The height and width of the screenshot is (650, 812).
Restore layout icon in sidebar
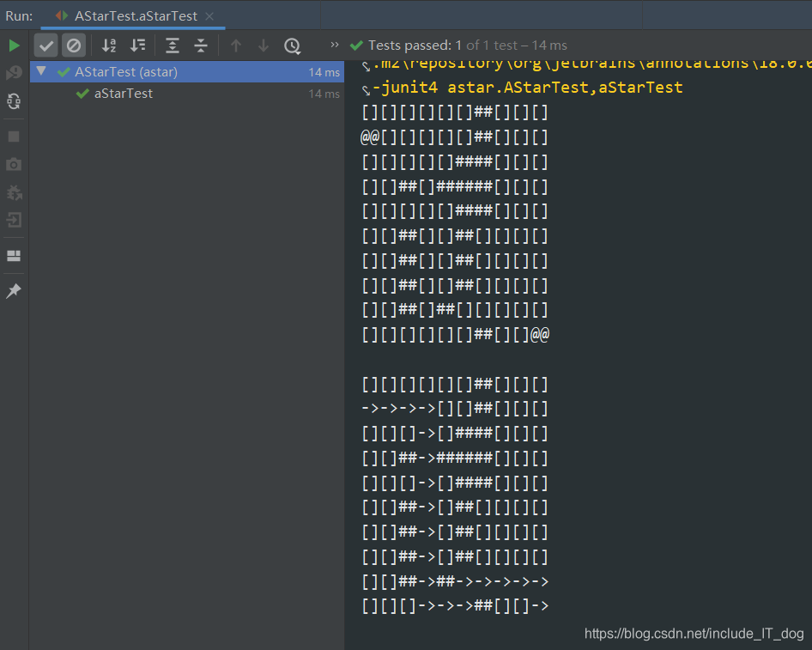[x=14, y=256]
